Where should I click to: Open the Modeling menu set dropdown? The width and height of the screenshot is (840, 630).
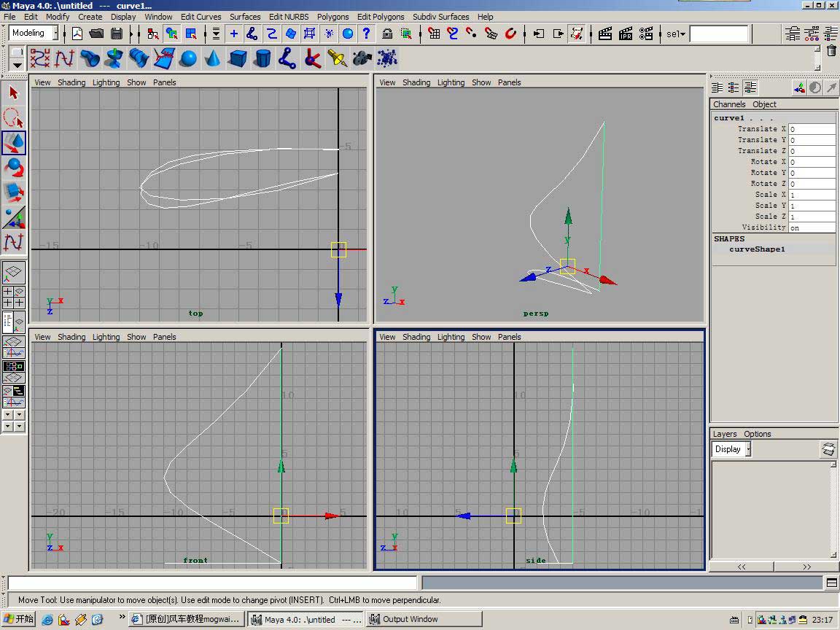[x=34, y=33]
